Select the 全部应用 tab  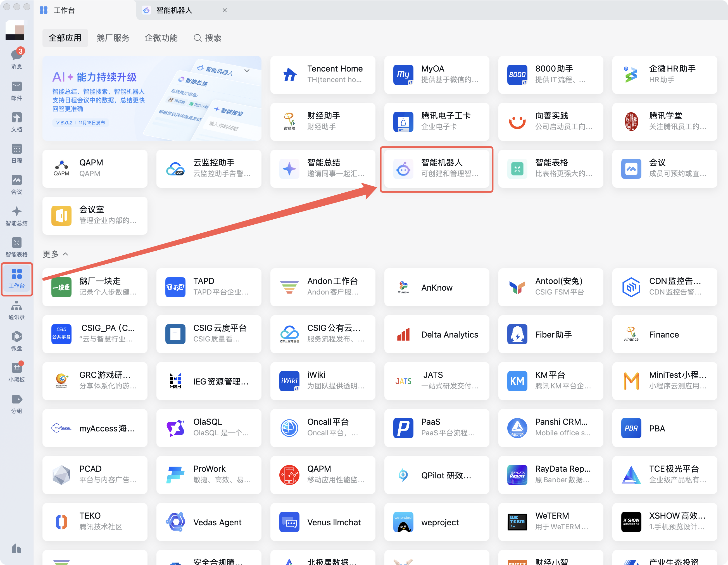(65, 38)
